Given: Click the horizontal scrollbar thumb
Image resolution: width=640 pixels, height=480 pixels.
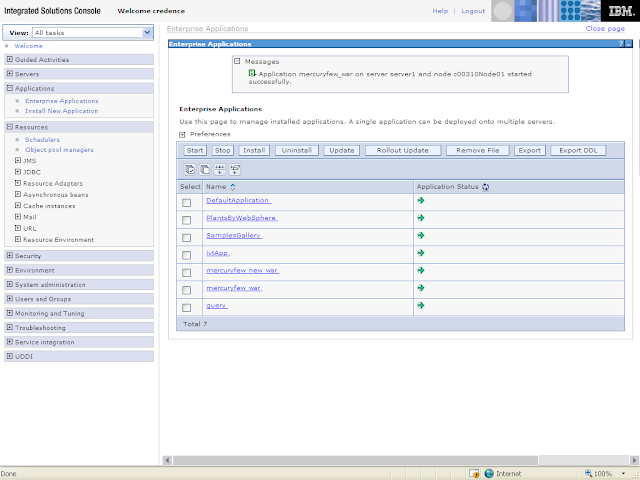Looking at the screenshot, I should 355,460.
